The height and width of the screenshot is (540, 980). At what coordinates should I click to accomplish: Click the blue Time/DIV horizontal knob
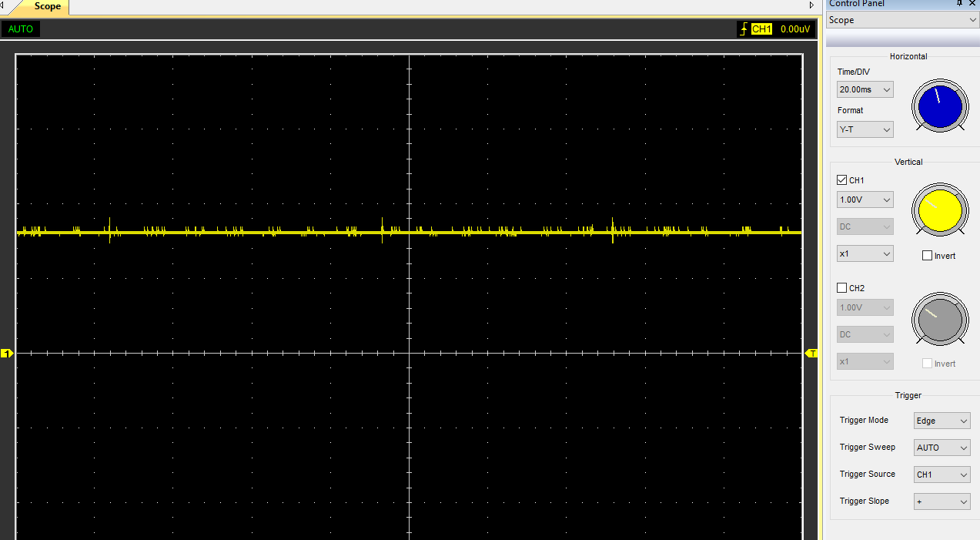click(940, 107)
